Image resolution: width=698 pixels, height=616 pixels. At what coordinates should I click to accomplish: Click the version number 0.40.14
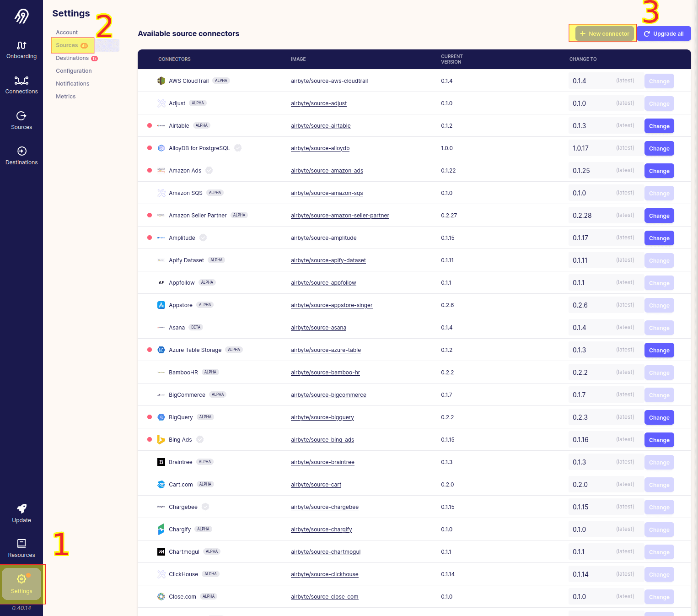[x=21, y=608]
